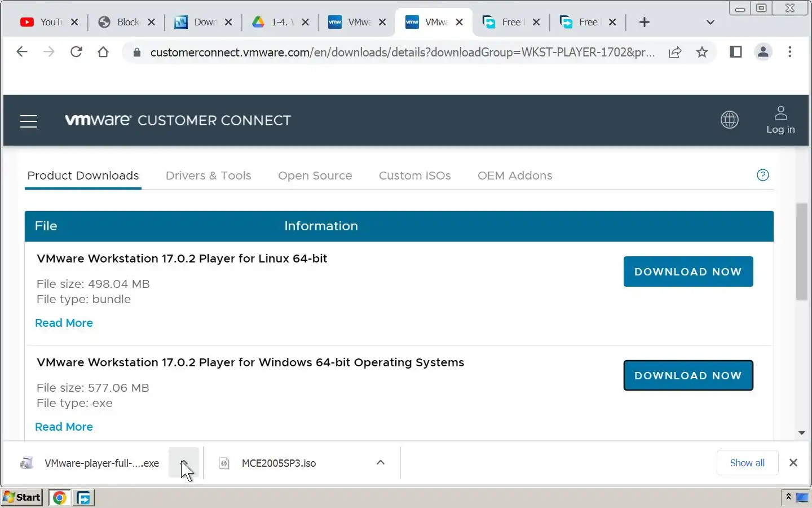Go back using the browser back arrow
The image size is (812, 508).
click(x=22, y=52)
